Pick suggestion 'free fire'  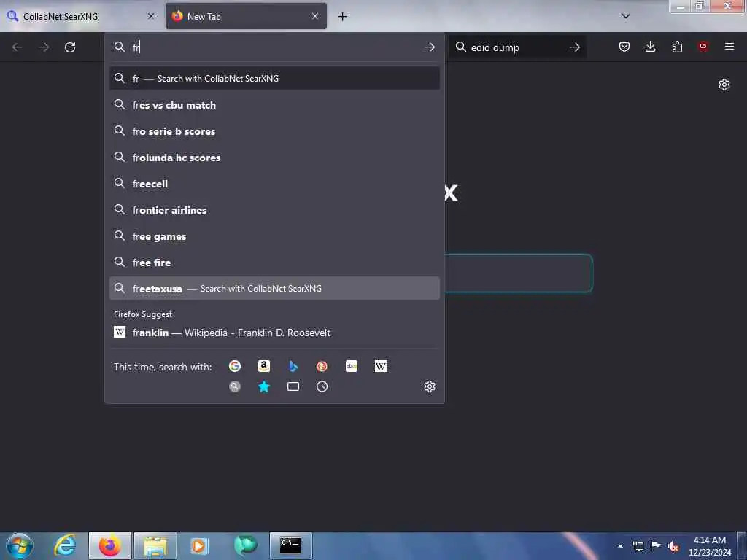click(x=274, y=262)
